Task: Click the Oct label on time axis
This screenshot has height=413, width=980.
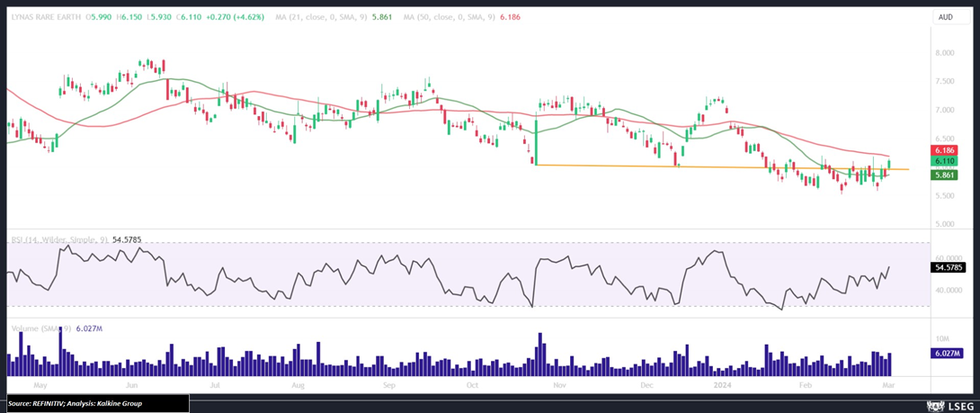Action: coord(472,385)
